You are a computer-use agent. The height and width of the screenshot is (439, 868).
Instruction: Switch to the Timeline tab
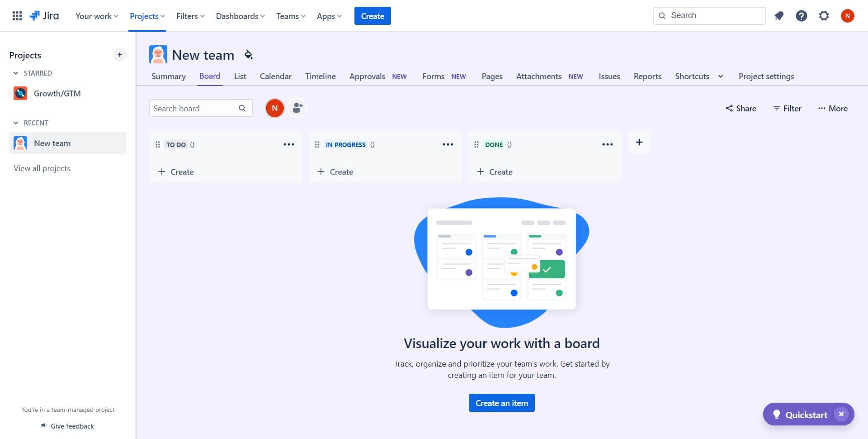[x=320, y=76]
